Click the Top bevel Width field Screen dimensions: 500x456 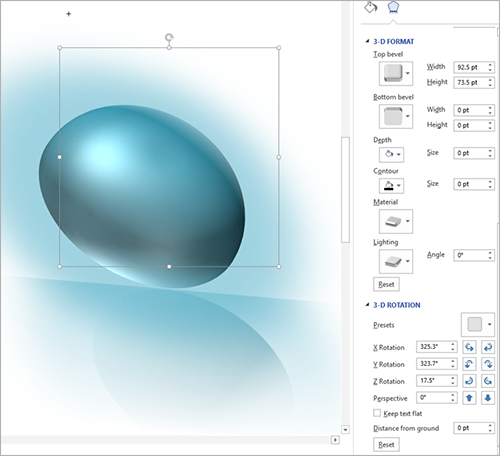tap(470, 67)
